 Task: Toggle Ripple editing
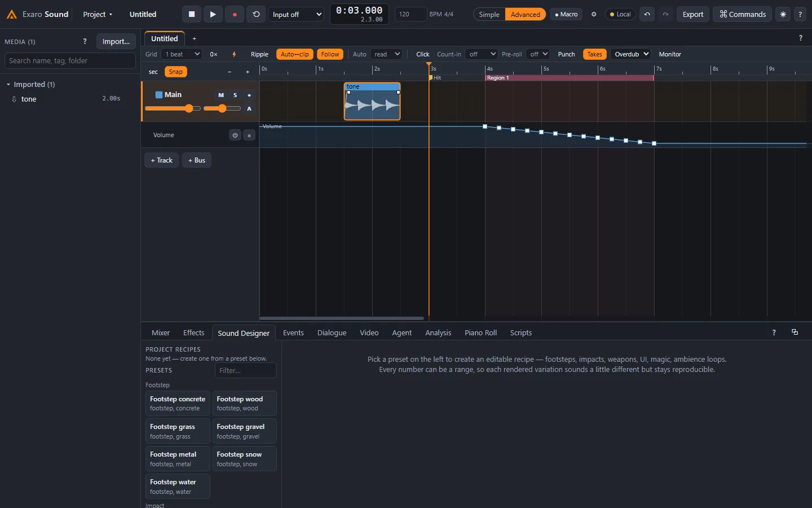coord(259,54)
